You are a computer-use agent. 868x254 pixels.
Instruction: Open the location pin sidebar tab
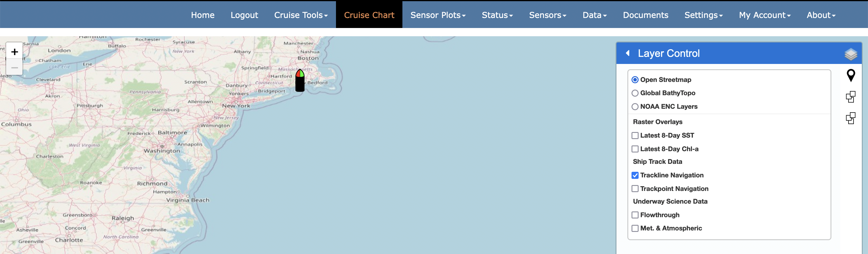tap(851, 75)
